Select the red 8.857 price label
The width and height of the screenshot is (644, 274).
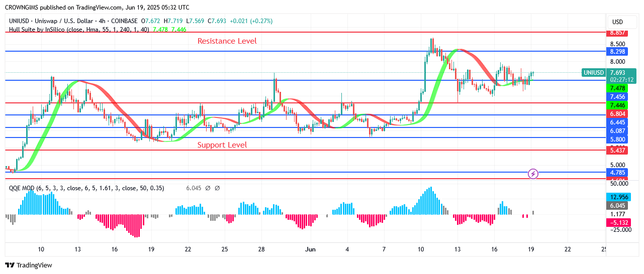[618, 33]
